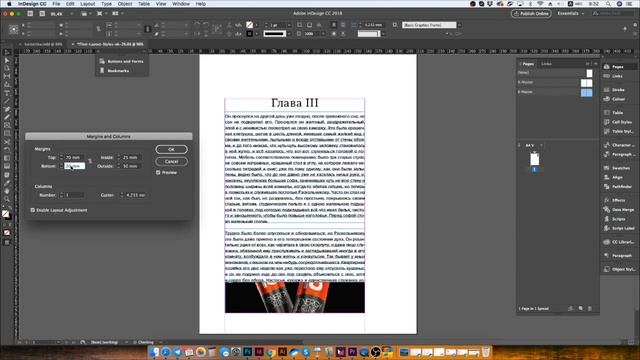Select the Zoom tool in the toolbox
The width and height of the screenshot is (640, 360).
(x=7, y=199)
